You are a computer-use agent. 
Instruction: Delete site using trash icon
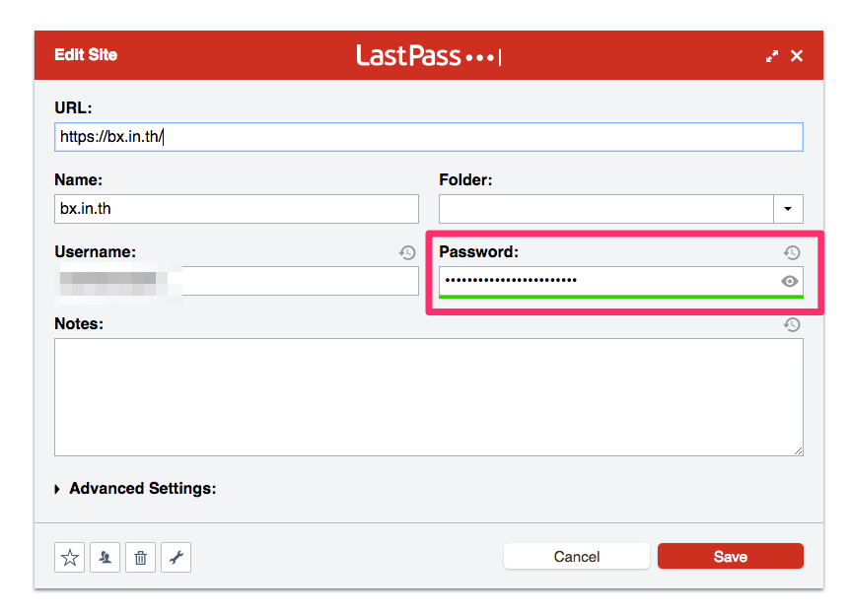tap(140, 558)
